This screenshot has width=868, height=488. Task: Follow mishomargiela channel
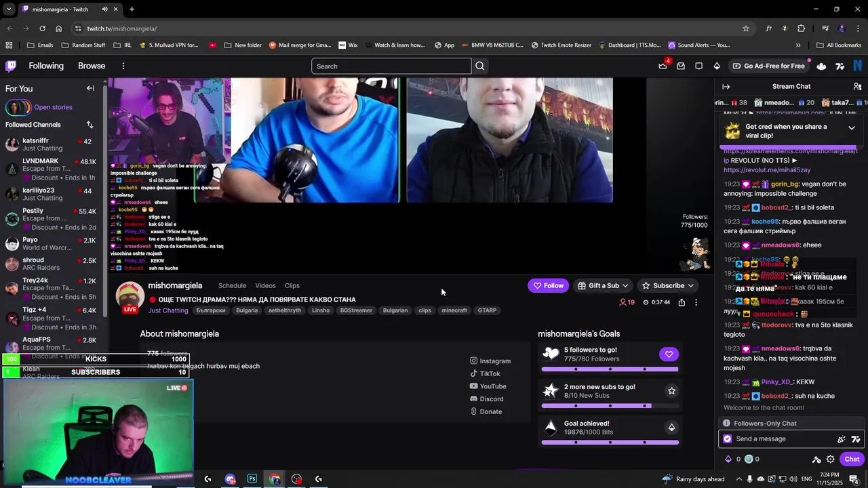pos(549,286)
